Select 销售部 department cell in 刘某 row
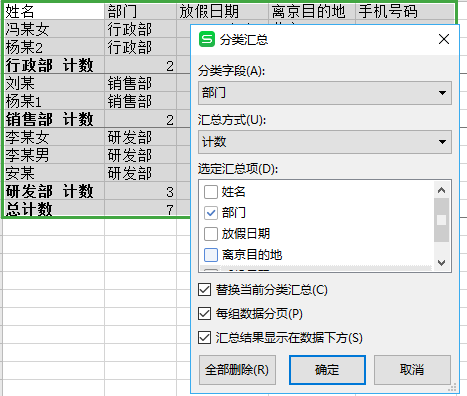Image resolution: width=467 pixels, height=396 pixels. pos(140,83)
